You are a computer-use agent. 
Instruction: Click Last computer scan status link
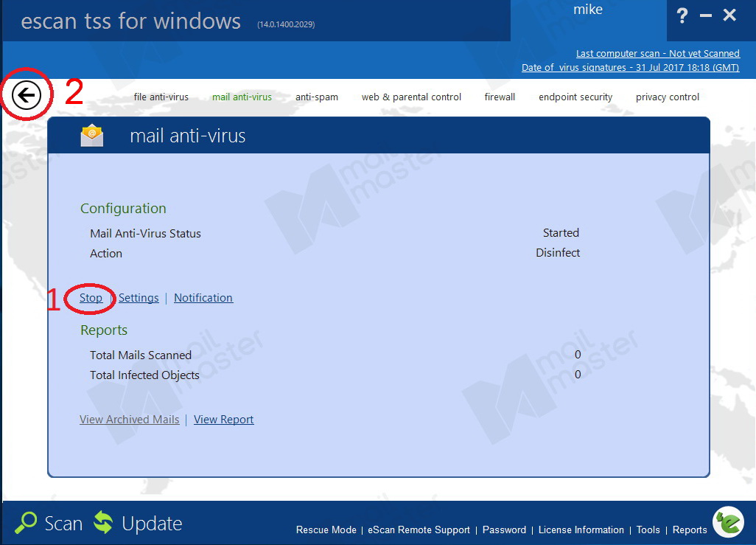[x=658, y=54]
